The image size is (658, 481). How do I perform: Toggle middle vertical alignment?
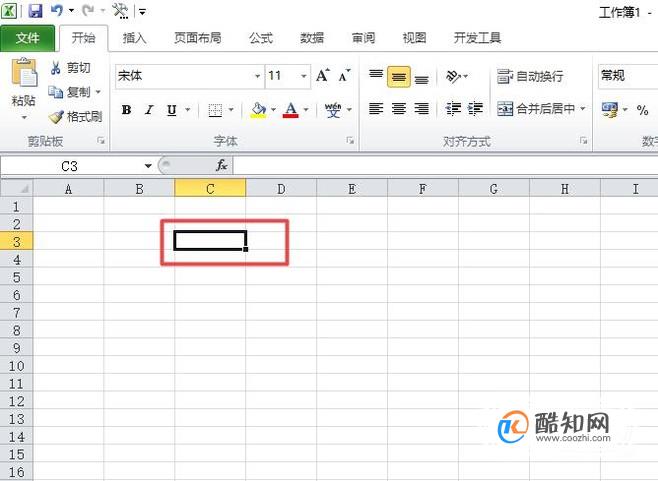click(x=399, y=77)
